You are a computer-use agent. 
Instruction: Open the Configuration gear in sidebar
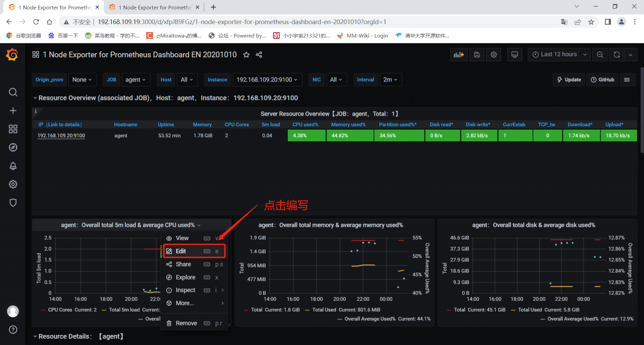tap(13, 184)
